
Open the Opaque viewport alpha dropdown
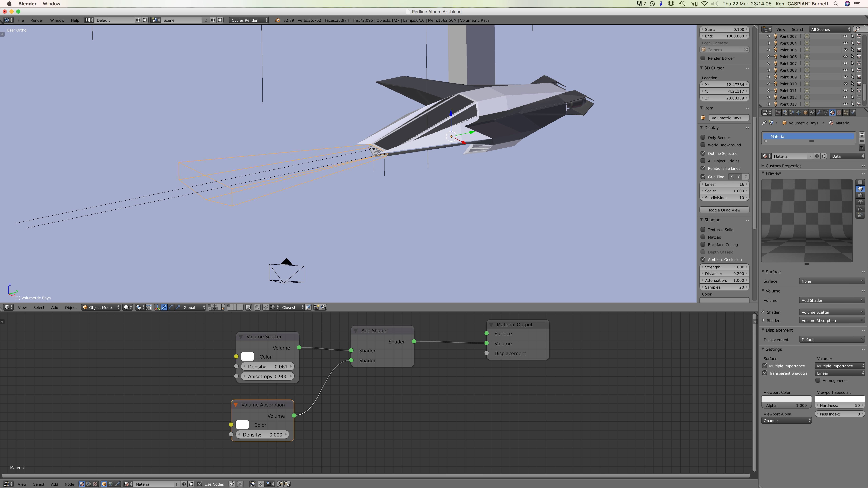click(786, 421)
